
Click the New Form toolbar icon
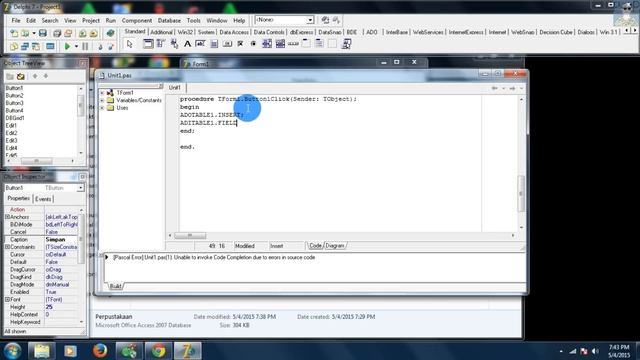tap(50, 47)
